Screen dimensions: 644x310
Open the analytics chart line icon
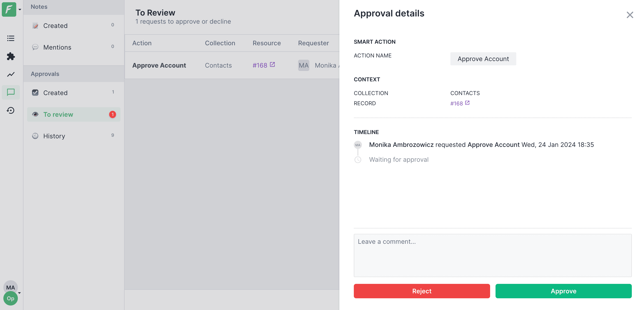pos(11,74)
